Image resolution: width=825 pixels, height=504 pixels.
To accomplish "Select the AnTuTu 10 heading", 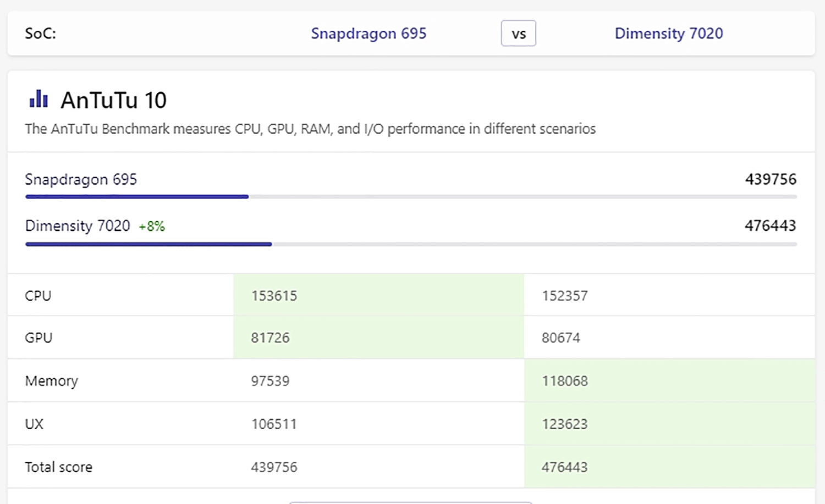I will [x=113, y=101].
